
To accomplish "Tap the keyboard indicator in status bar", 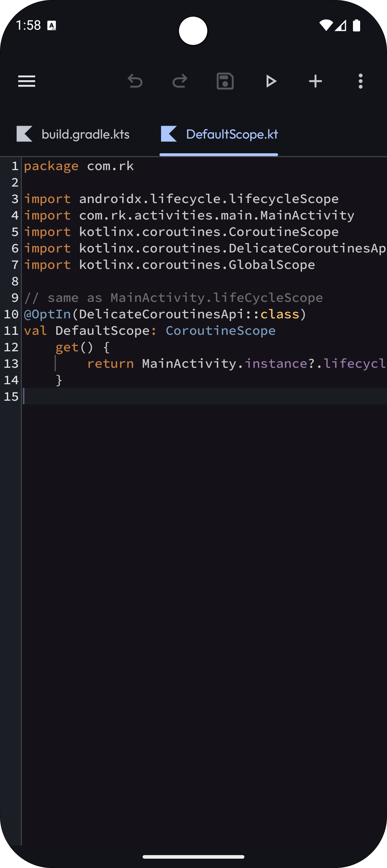I will coord(52,26).
